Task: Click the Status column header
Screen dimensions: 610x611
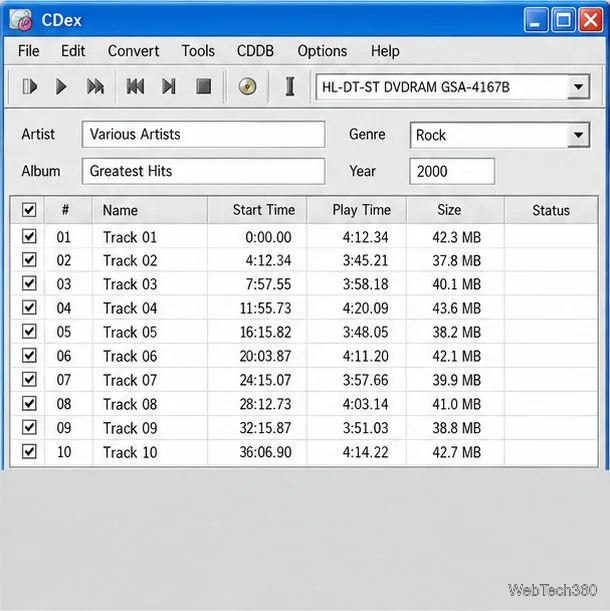Action: [x=551, y=210]
